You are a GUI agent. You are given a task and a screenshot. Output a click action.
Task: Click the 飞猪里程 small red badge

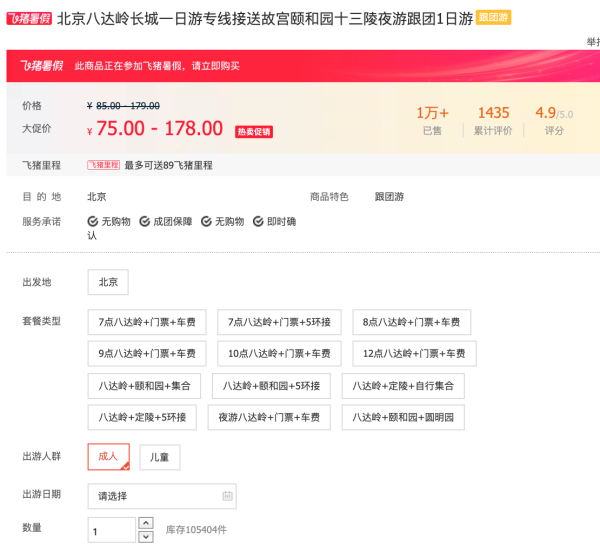pos(103,165)
